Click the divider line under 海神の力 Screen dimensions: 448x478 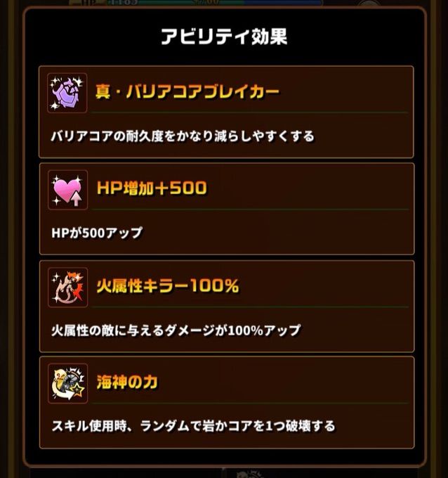coord(250,403)
